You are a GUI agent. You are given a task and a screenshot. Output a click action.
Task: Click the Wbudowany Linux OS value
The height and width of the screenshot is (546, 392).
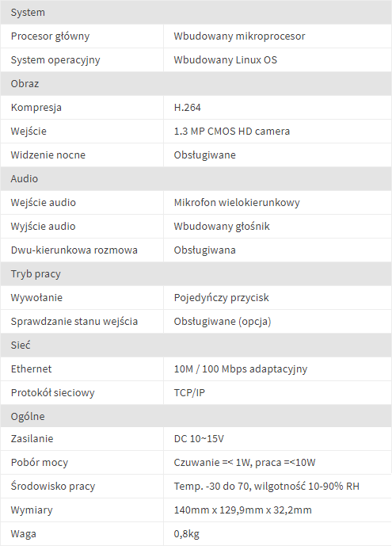[226, 60]
